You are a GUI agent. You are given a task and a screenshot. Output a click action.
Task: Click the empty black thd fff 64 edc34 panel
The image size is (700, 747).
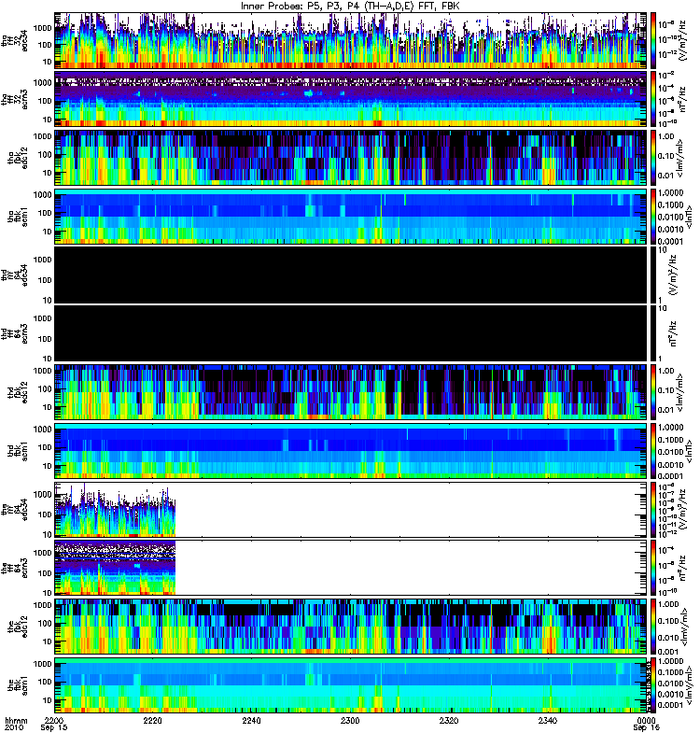click(351, 275)
